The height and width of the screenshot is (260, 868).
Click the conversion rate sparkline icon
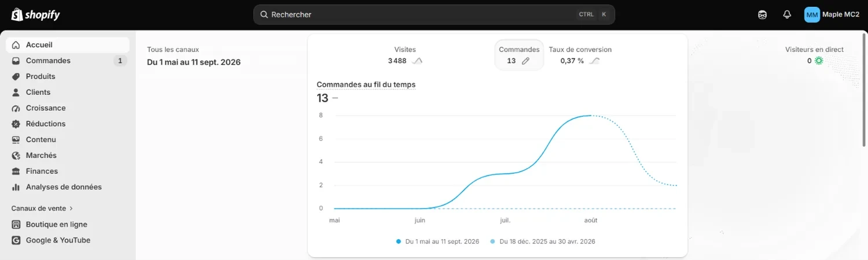click(594, 61)
